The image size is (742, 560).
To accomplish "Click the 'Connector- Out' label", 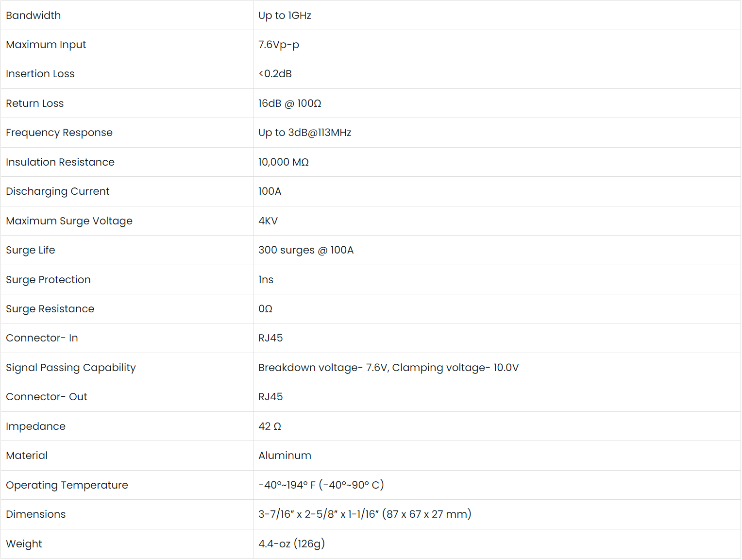I will point(47,397).
